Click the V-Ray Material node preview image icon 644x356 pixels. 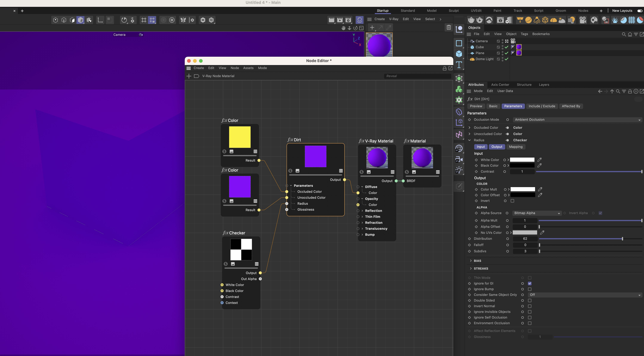point(369,172)
